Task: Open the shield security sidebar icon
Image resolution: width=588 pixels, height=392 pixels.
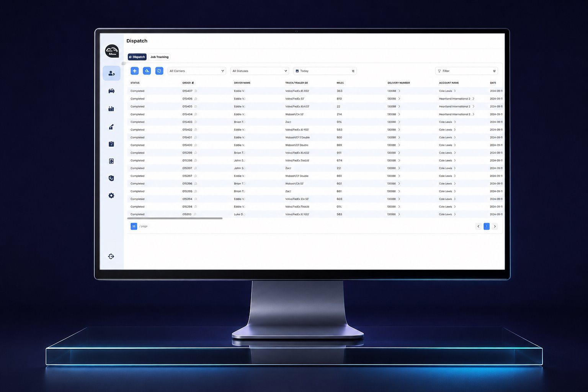Action: (x=111, y=178)
